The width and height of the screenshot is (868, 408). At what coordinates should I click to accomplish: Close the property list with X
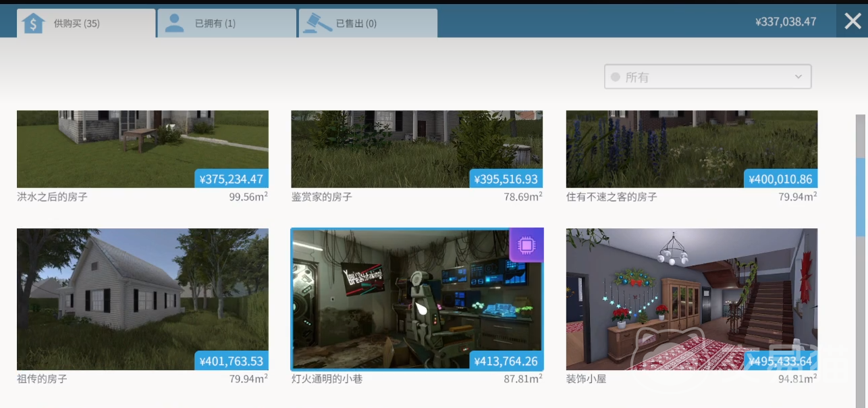pyautogui.click(x=852, y=22)
